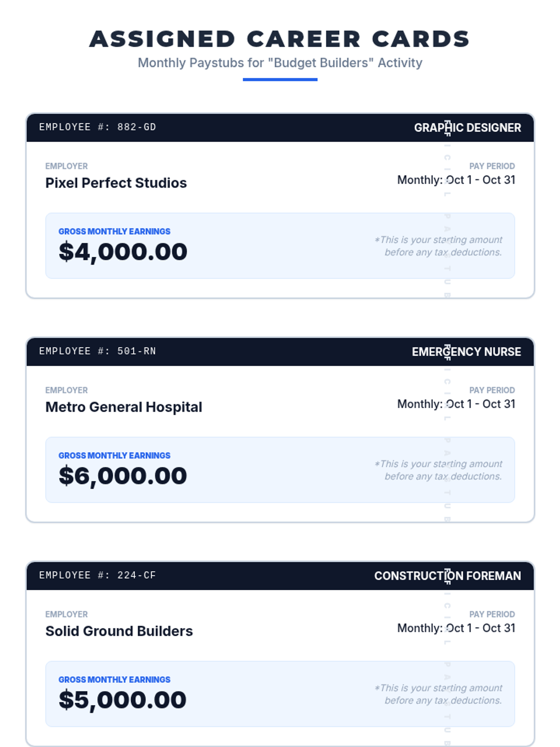Click the Emergency Nurse card title
The width and height of the screenshot is (560, 747).
[466, 352]
